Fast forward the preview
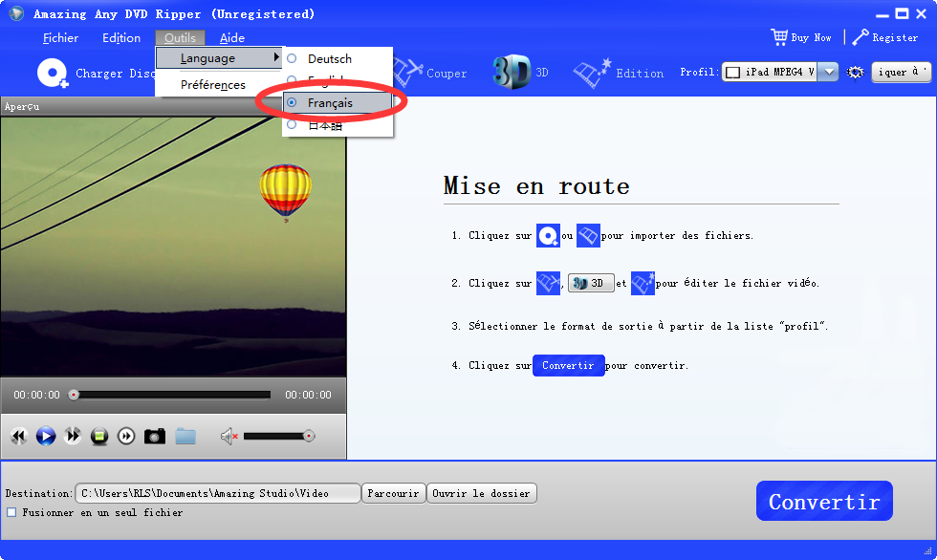Screen dimensions: 937x560 tap(73, 436)
